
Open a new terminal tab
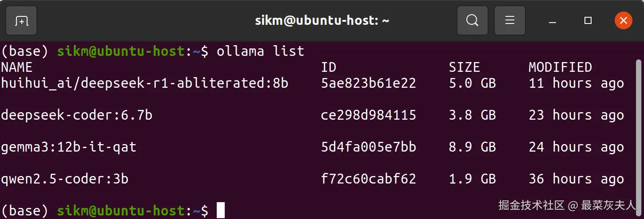pos(21,20)
